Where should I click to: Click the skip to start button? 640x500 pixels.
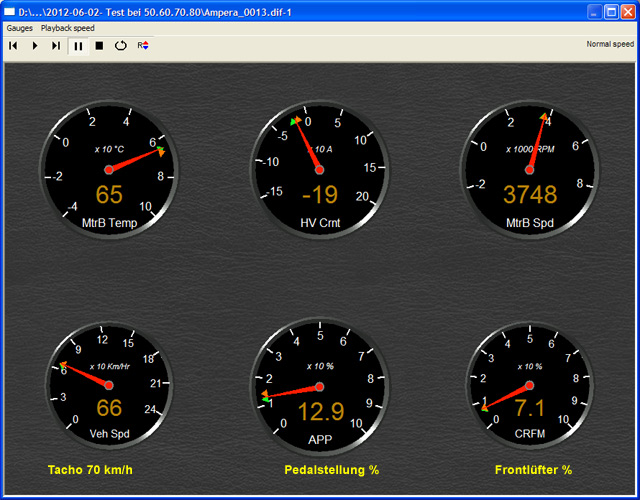[x=13, y=45]
